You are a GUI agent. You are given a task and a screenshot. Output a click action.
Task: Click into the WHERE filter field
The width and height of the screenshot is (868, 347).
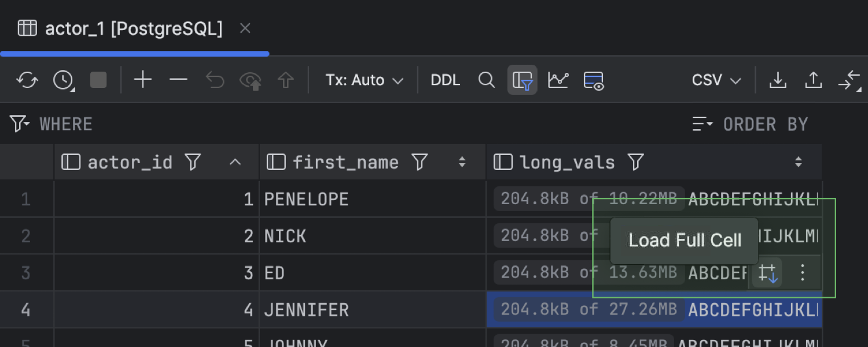click(x=347, y=124)
